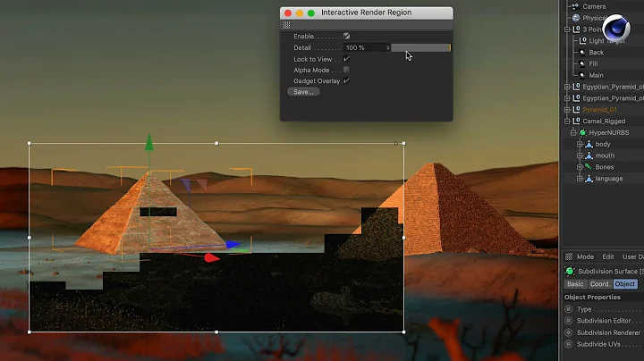Expand the language object

pos(580,179)
